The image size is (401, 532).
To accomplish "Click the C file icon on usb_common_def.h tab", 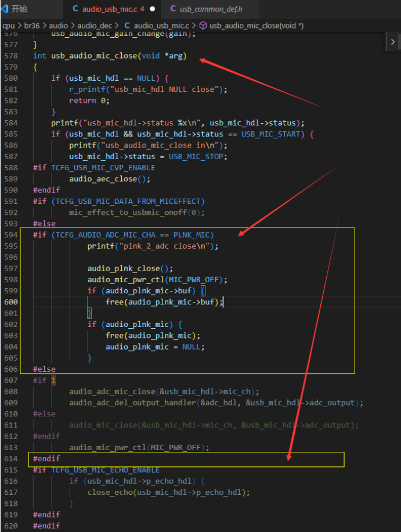I will click(x=173, y=9).
